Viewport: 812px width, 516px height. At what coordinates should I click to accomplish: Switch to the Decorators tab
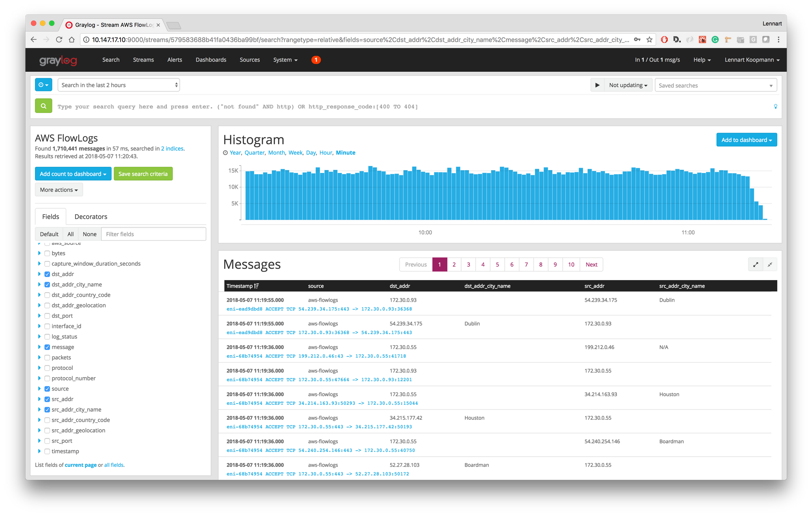(x=91, y=216)
